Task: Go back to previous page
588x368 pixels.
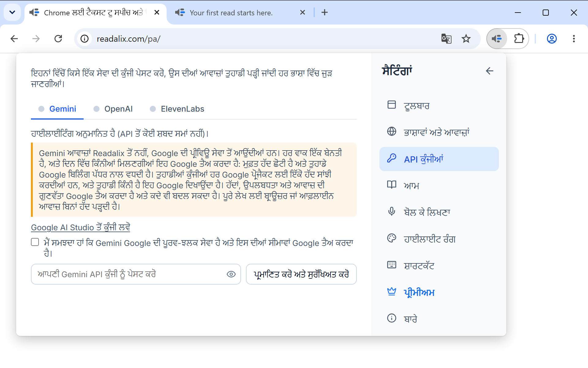Action: 14,39
